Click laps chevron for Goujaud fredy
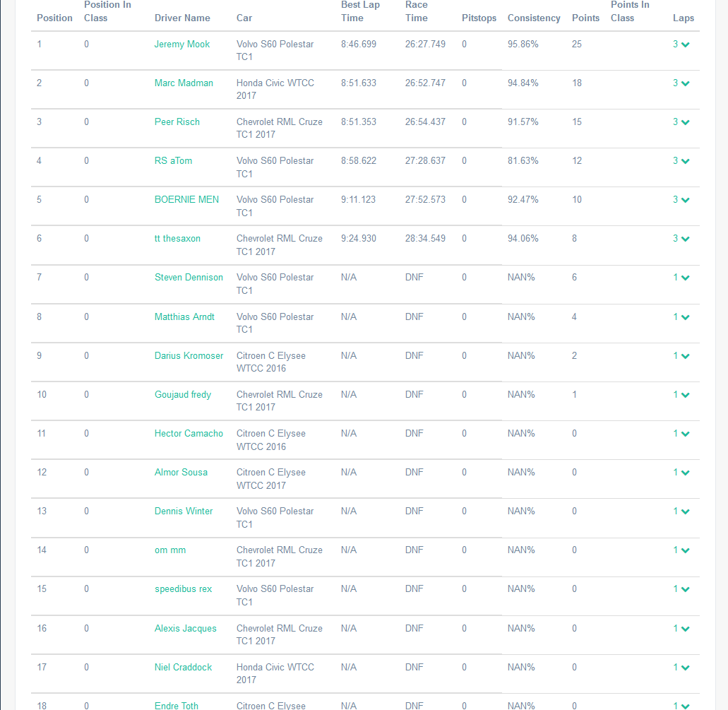Image resolution: width=728 pixels, height=710 pixels. 685,395
